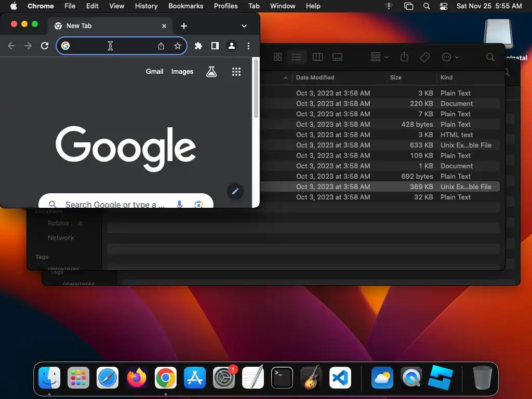Open Chrome three-dot menu
Viewport: 532px width, 399px height.
pyautogui.click(x=249, y=46)
